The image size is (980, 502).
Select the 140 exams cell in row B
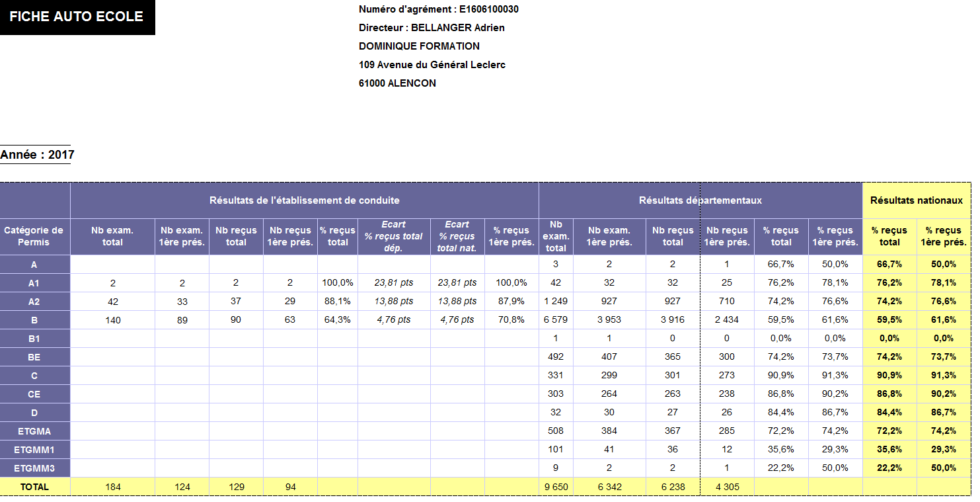coord(112,320)
